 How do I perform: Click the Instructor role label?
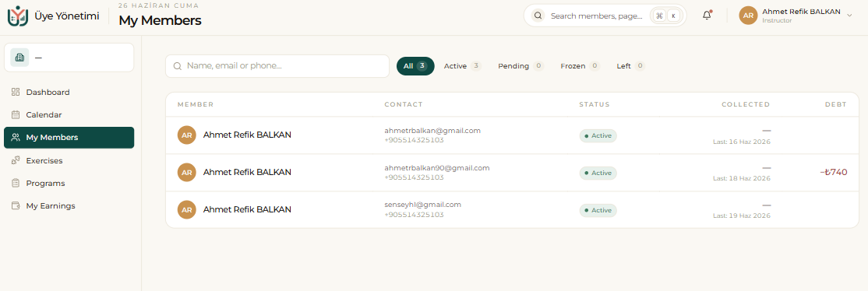(x=777, y=20)
